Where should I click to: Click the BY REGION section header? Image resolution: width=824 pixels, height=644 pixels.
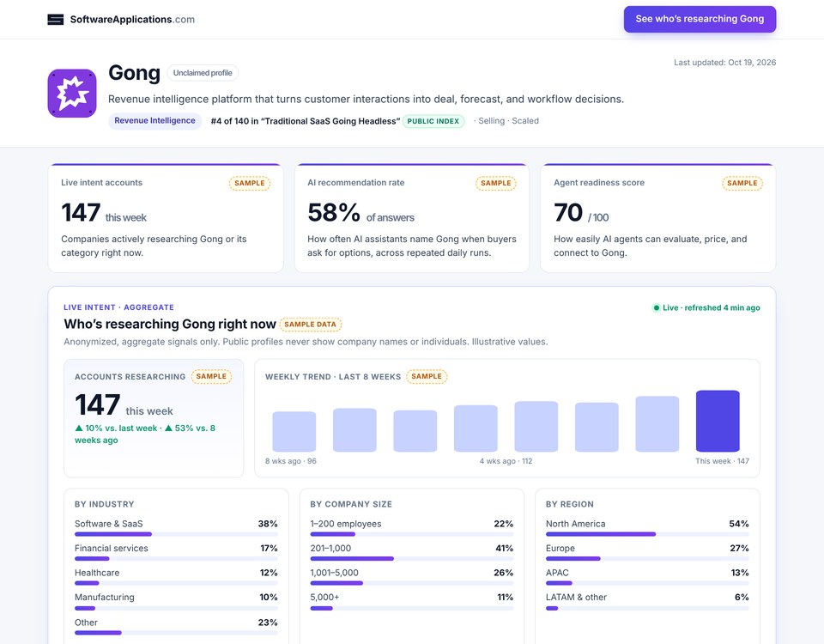570,504
